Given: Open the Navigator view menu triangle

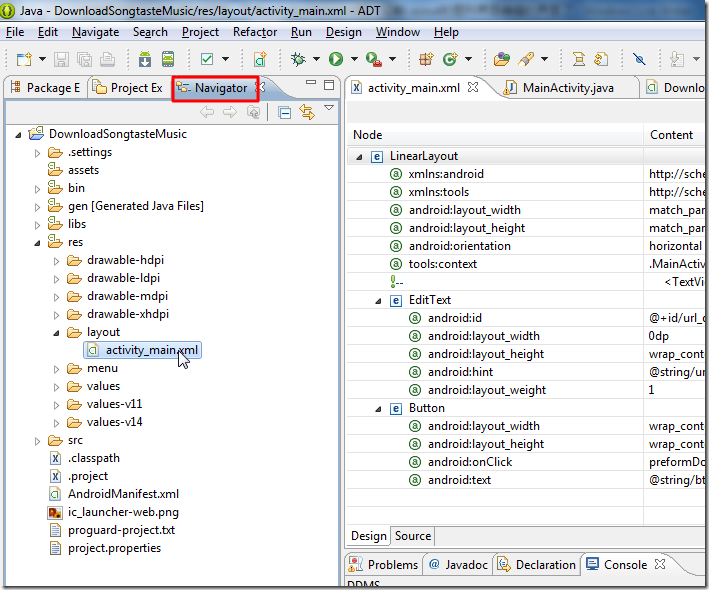Looking at the screenshot, I should pyautogui.click(x=329, y=108).
